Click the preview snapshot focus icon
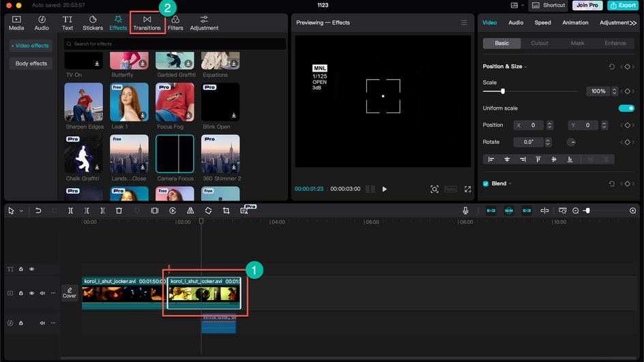 (x=435, y=190)
